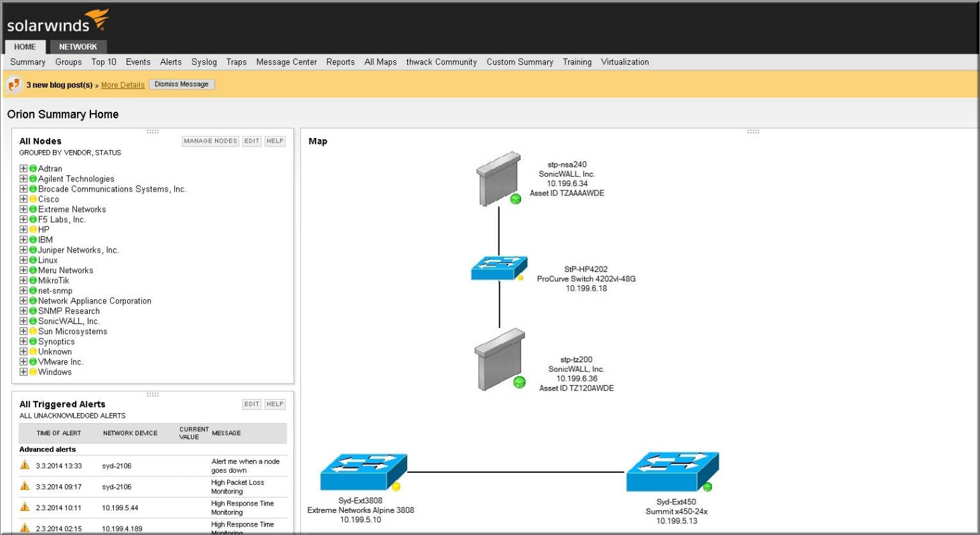
Task: Click HELP in the All Nodes panel
Action: (x=275, y=141)
